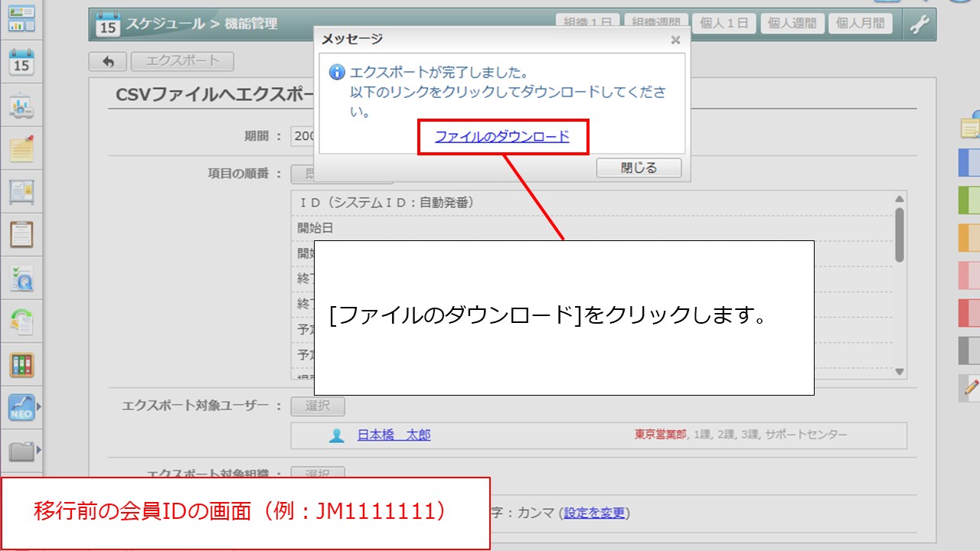This screenshot has height=551, width=980.
Task: Click the 期間 date input field
Action: [x=303, y=136]
